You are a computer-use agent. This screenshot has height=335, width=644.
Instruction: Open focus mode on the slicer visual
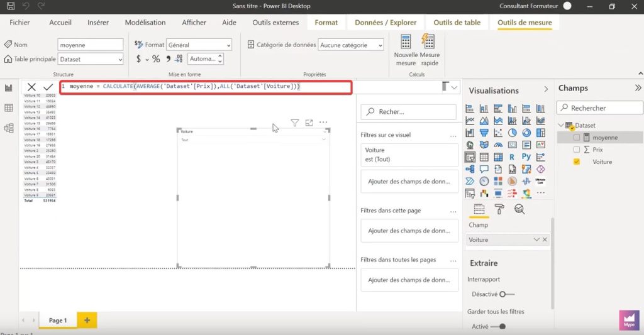[x=309, y=123]
